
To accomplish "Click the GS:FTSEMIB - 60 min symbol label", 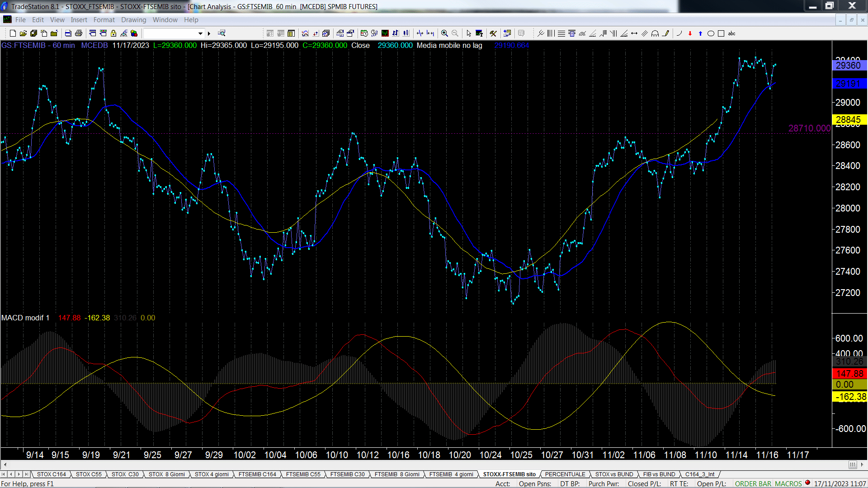I will pyautogui.click(x=38, y=45).
